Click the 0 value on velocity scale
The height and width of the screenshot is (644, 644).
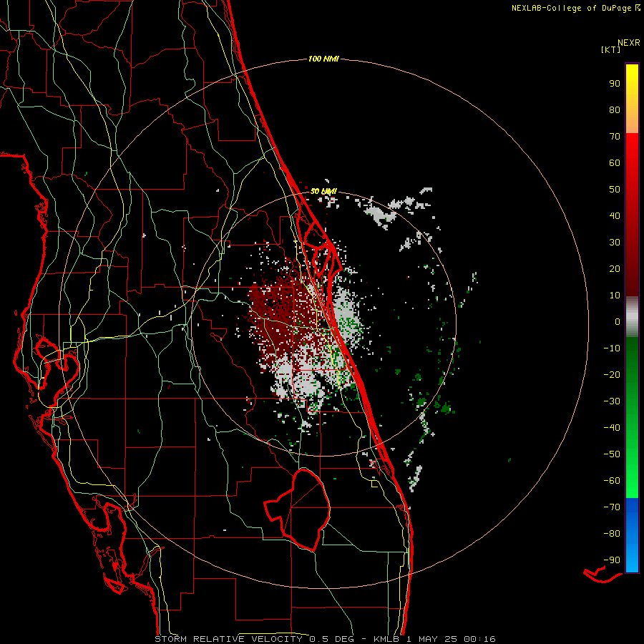[618, 322]
